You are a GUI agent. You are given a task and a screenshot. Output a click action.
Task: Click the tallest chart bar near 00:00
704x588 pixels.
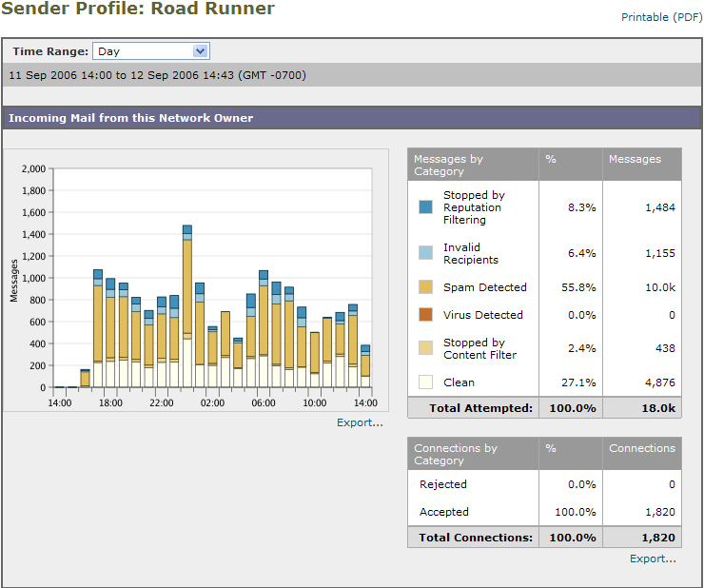point(187,306)
